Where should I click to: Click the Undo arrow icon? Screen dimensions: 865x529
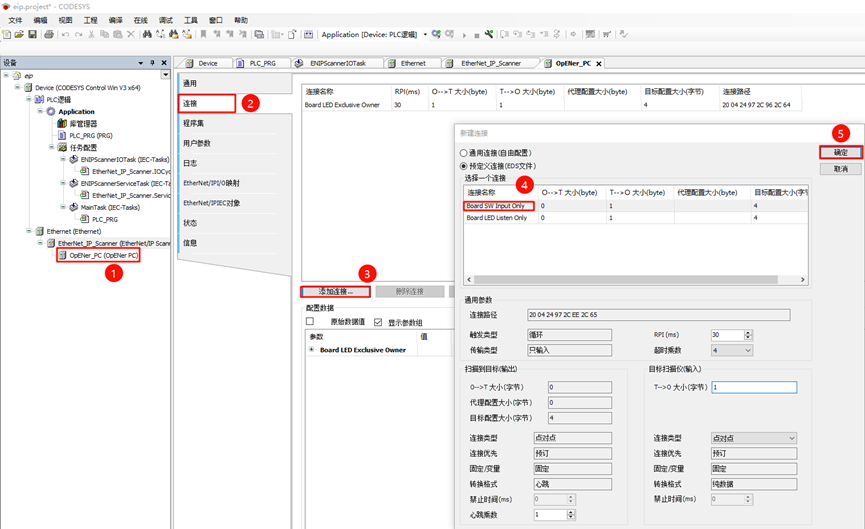[x=66, y=34]
